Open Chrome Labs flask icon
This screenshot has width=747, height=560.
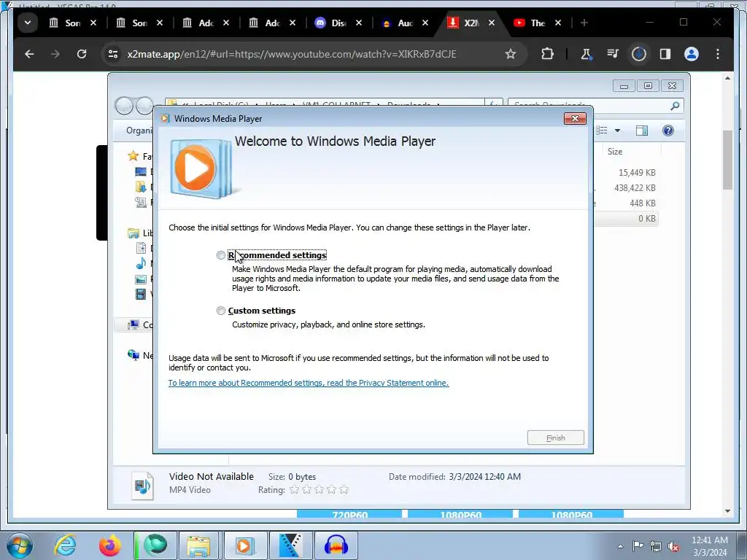(x=586, y=54)
